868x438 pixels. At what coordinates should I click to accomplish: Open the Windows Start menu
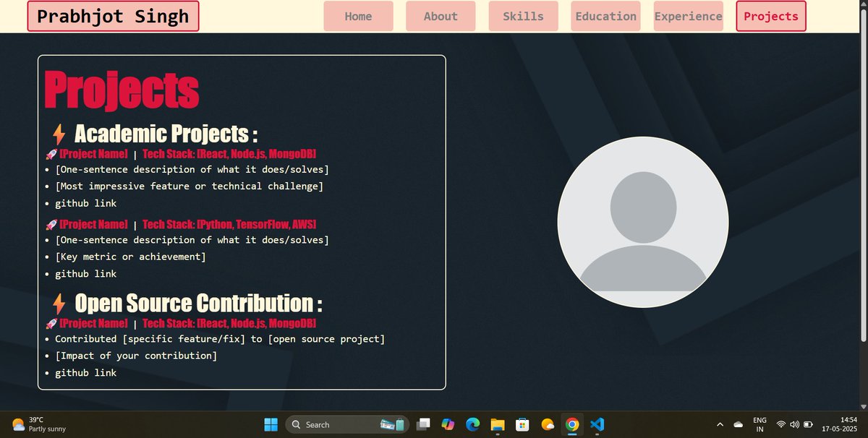tap(271, 424)
